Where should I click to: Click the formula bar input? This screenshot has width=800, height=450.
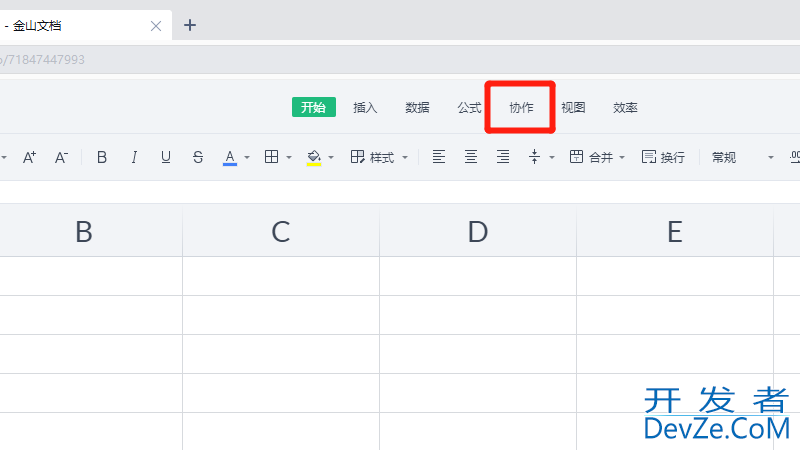click(400, 192)
